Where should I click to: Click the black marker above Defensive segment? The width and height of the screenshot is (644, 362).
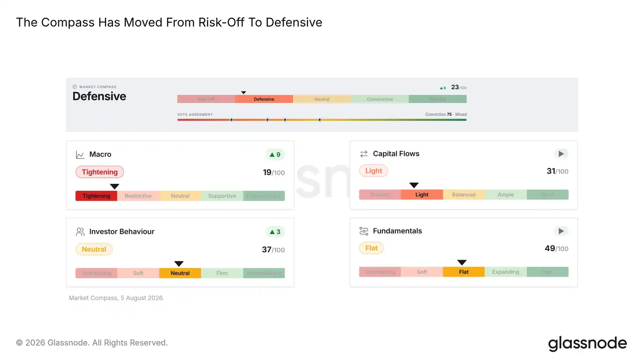click(244, 93)
